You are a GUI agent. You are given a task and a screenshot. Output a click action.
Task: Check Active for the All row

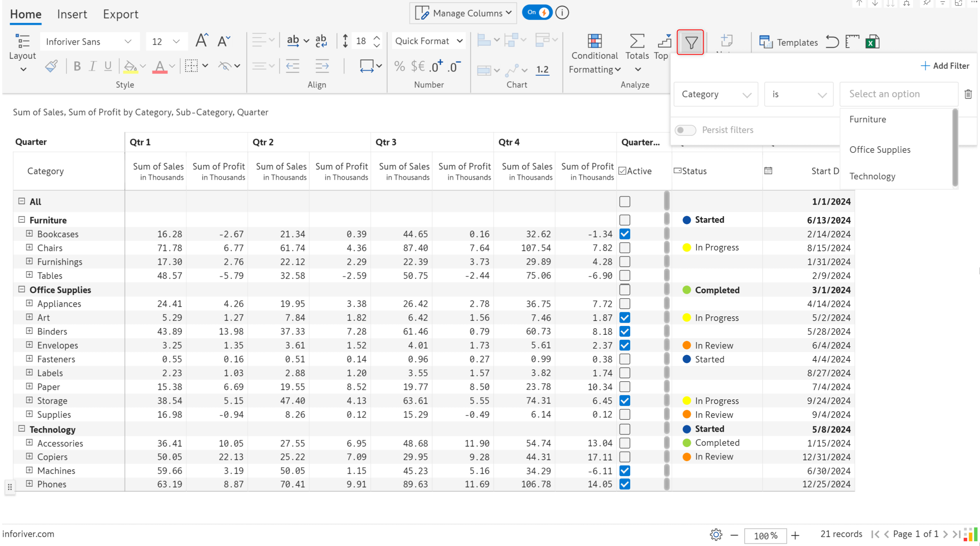[624, 201]
